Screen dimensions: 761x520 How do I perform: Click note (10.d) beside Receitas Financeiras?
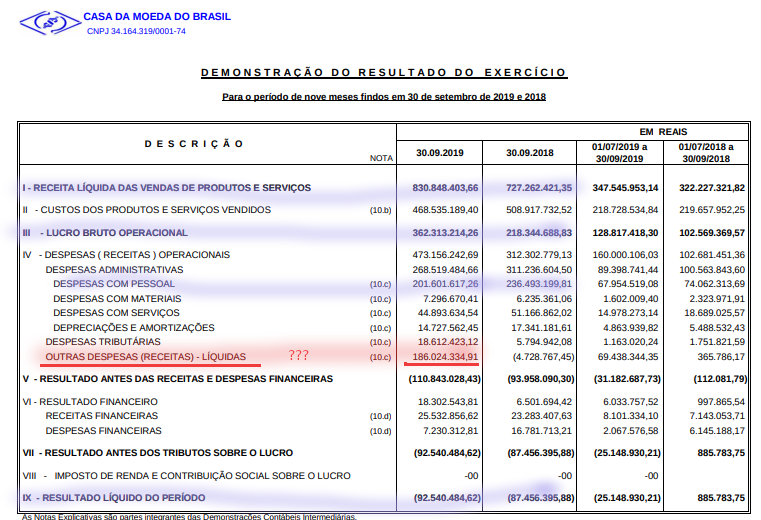point(380,415)
